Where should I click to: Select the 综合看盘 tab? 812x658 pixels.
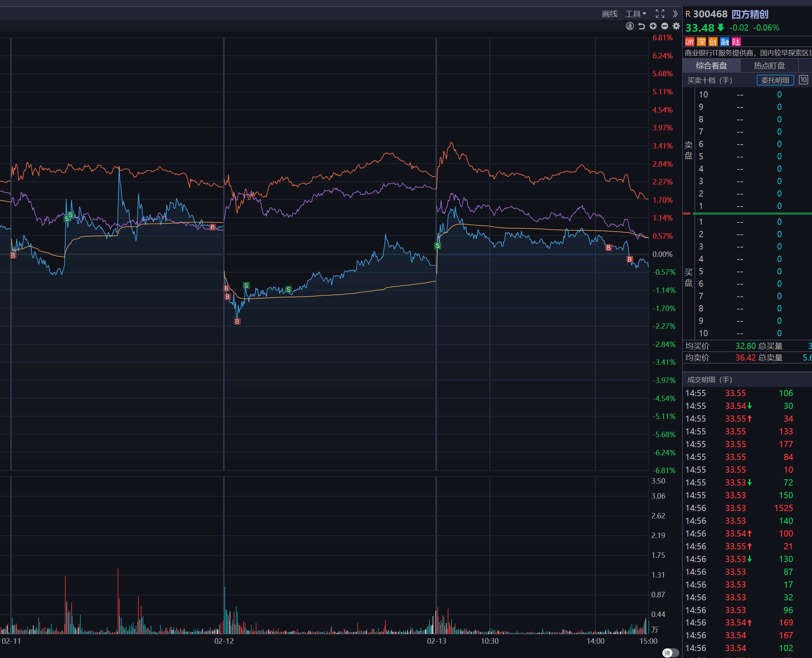point(711,66)
